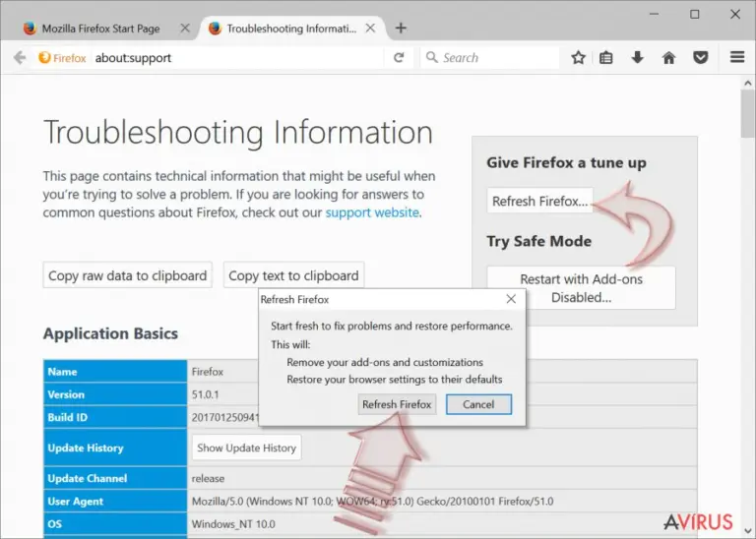This screenshot has height=539, width=756.
Task: Go to the home page icon
Action: [668, 58]
